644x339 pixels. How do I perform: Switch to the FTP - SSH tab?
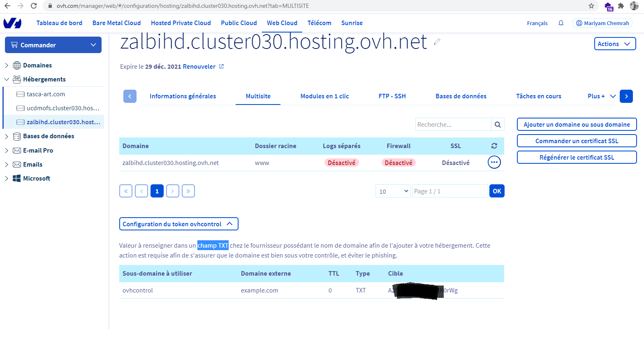(392, 96)
